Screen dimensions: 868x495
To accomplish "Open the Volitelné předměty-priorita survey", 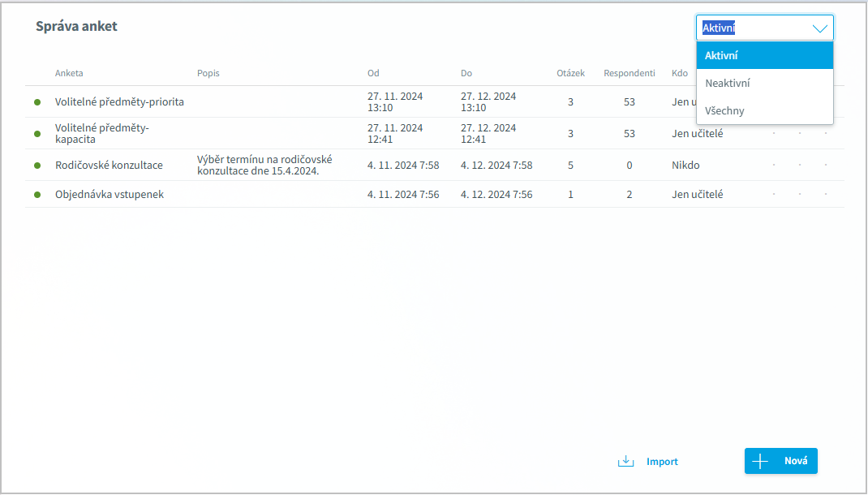I will tap(119, 102).
